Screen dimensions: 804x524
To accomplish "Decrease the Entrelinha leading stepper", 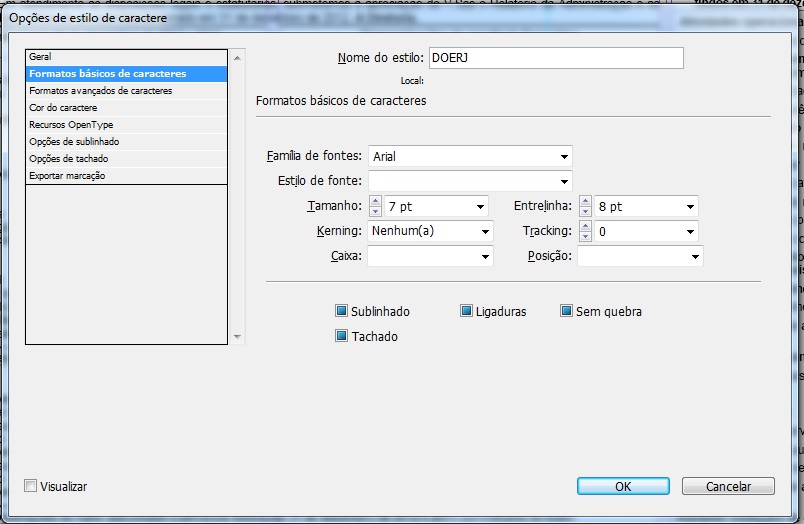I will tap(585, 212).
